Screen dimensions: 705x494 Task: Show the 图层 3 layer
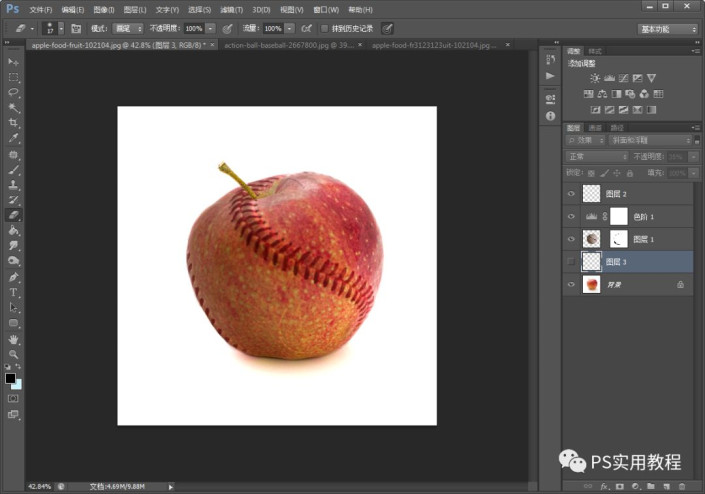[x=571, y=262]
